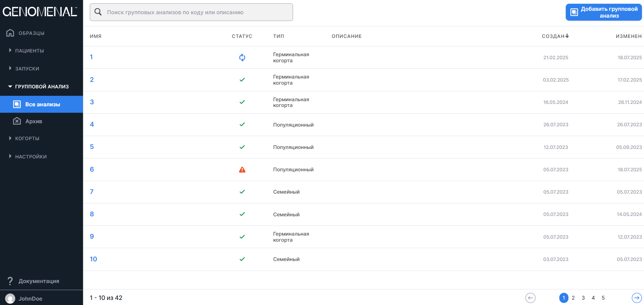
Task: Open page 3 of the results
Action: 583,298
